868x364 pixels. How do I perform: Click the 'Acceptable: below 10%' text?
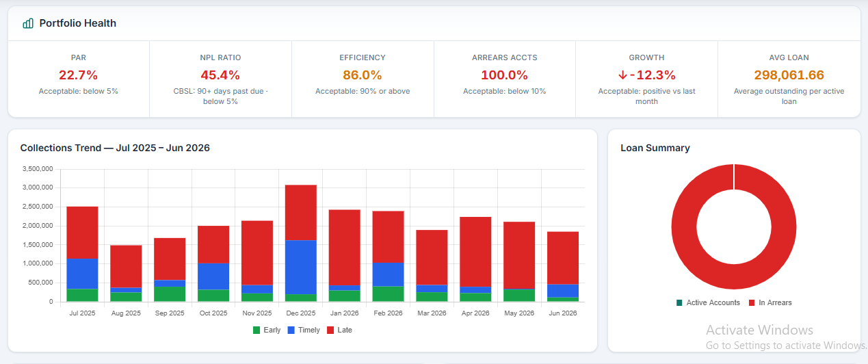coord(504,91)
